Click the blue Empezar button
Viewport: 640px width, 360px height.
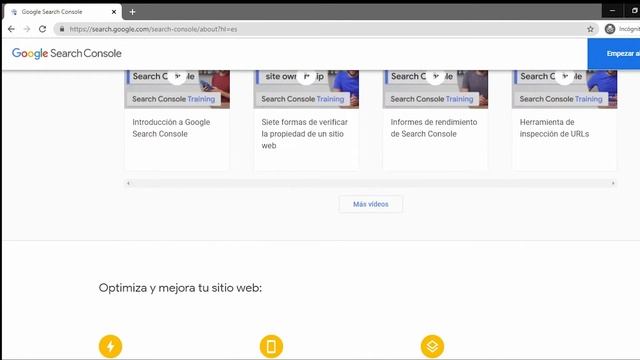click(614, 53)
